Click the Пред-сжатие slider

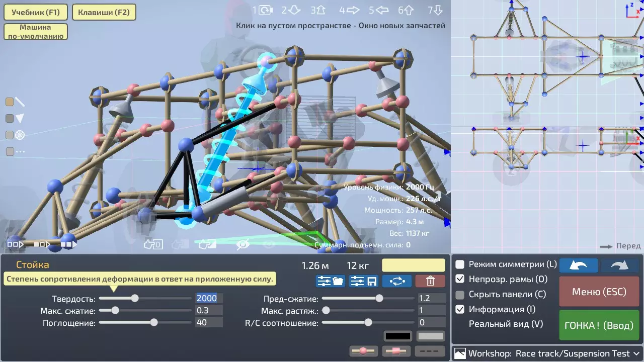(x=368, y=298)
